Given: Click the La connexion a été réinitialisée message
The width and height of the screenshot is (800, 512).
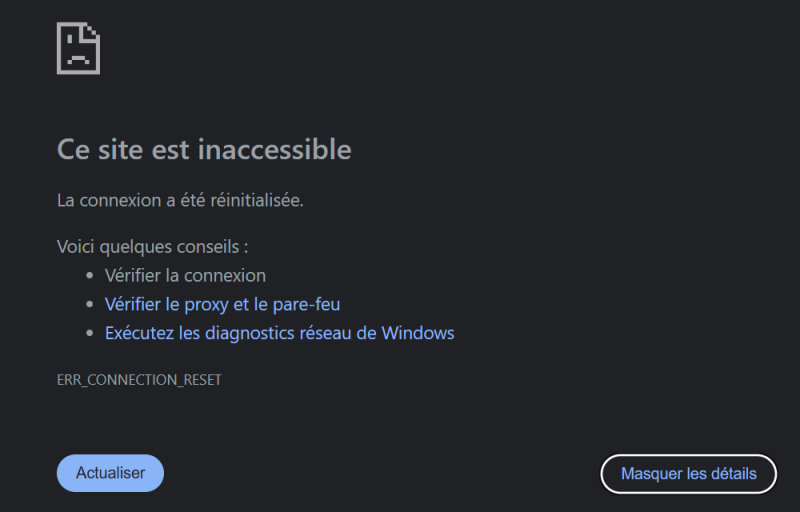Looking at the screenshot, I should click(x=180, y=200).
